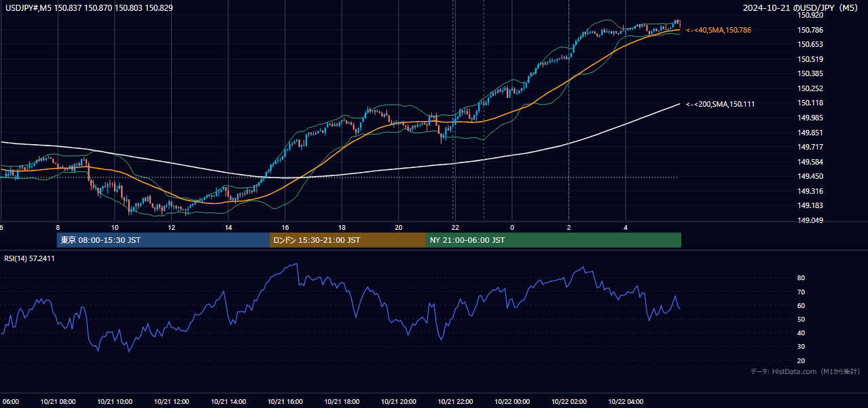Image resolution: width=868 pixels, height=408 pixels.
Task: Click the 149.851 price axis label
Action: pyautogui.click(x=811, y=133)
